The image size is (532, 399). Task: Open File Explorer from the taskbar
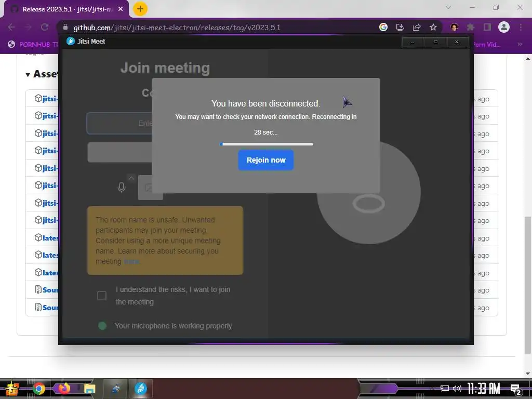[89, 389]
